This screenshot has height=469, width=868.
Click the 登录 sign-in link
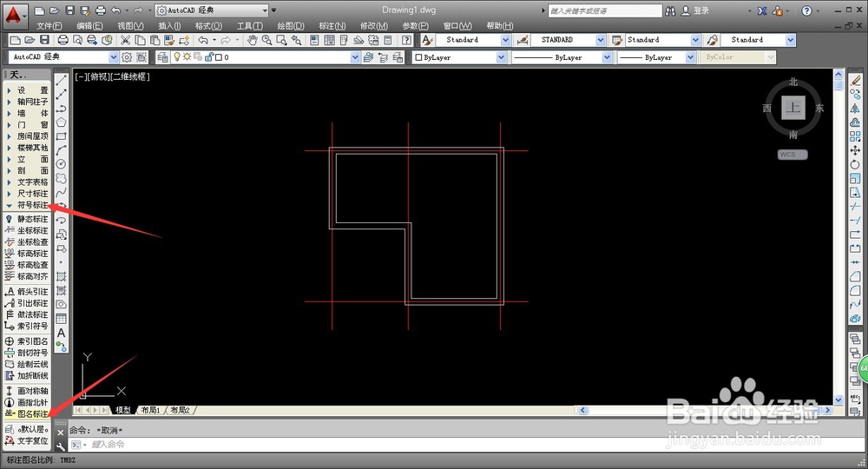click(700, 10)
